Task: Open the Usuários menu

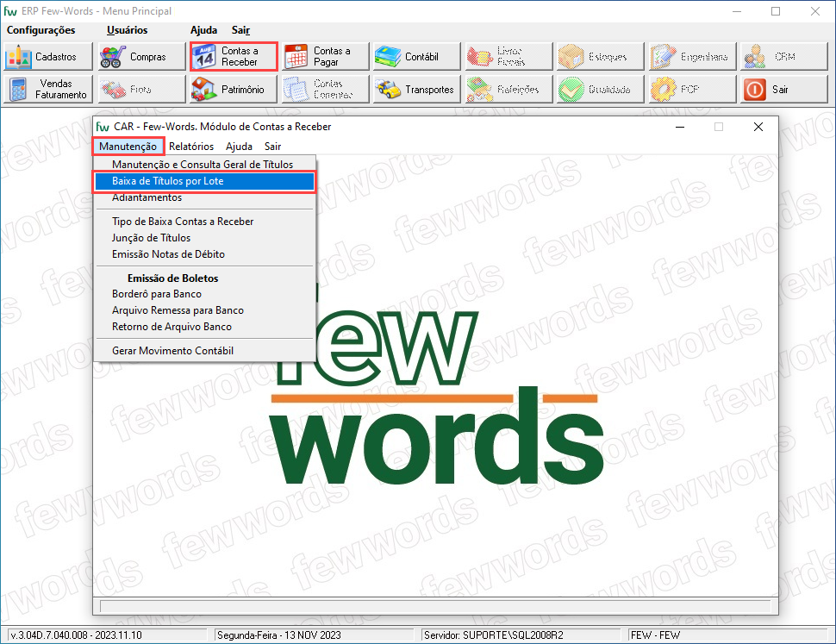Action: 127,30
